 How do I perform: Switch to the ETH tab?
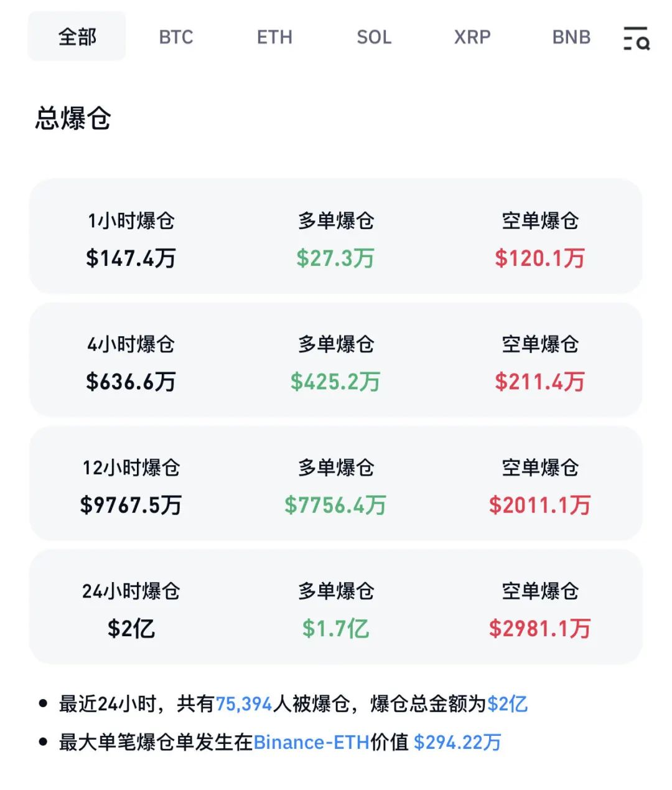point(274,37)
